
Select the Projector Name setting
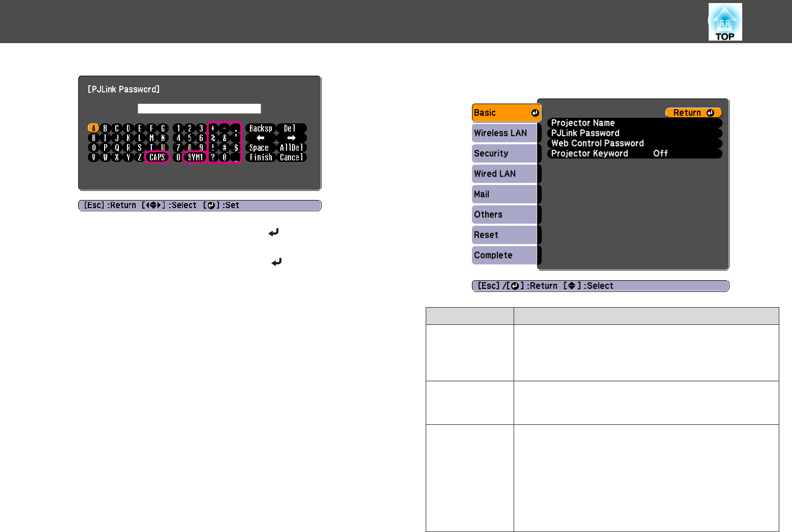tap(635, 123)
